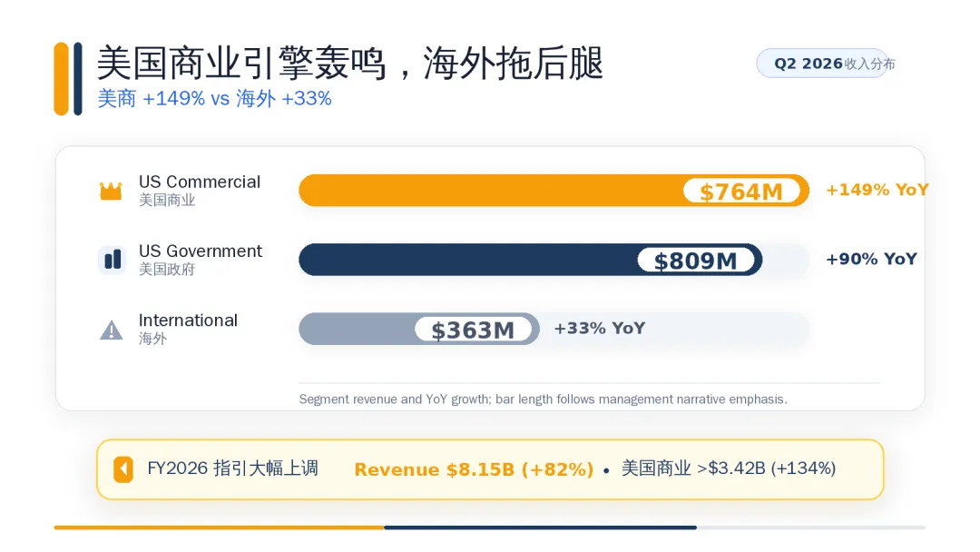Click the $809M value pill
The height and width of the screenshot is (552, 980).
pyautogui.click(x=696, y=260)
